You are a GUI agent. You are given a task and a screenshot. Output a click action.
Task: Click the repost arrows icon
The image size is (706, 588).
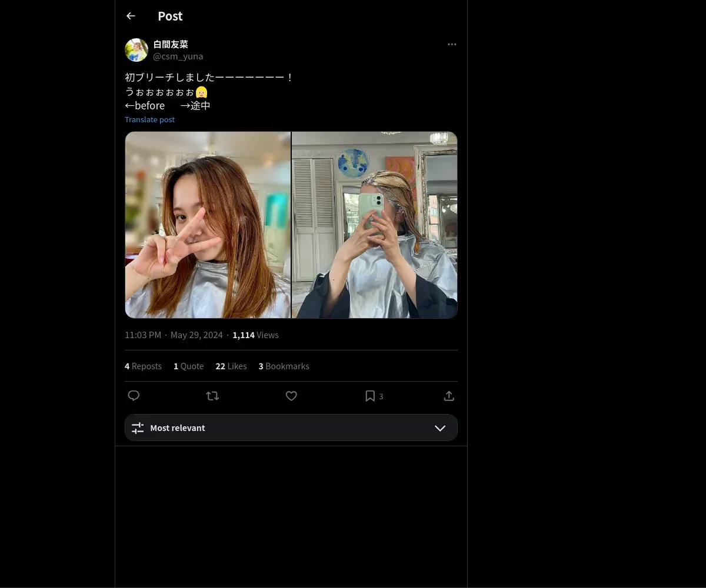212,396
